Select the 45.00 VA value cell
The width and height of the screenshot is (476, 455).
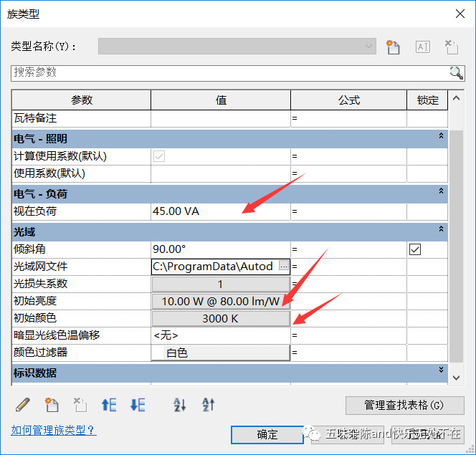[x=221, y=211]
